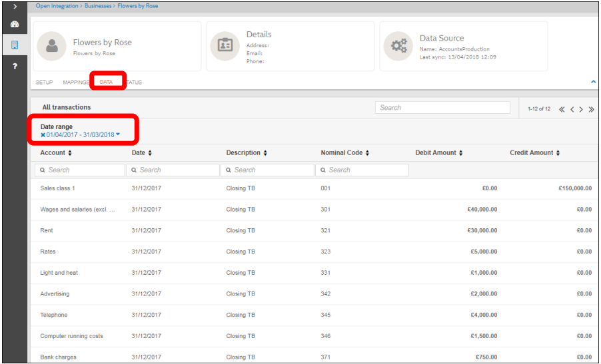
Task: Select the Wages and salaries account row
Action: [314, 210]
